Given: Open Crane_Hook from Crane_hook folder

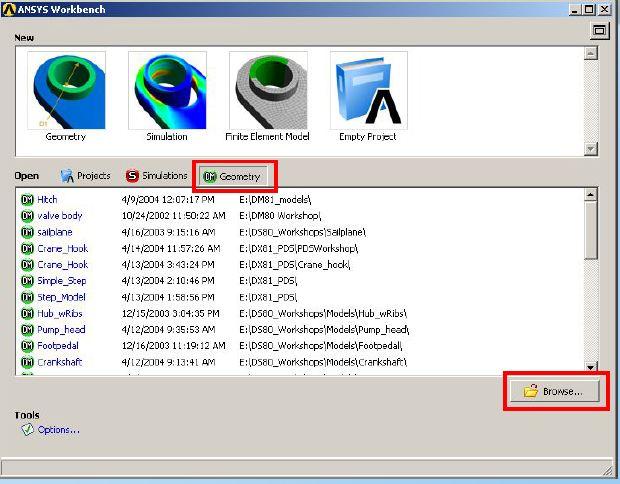Looking at the screenshot, I should [x=63, y=265].
